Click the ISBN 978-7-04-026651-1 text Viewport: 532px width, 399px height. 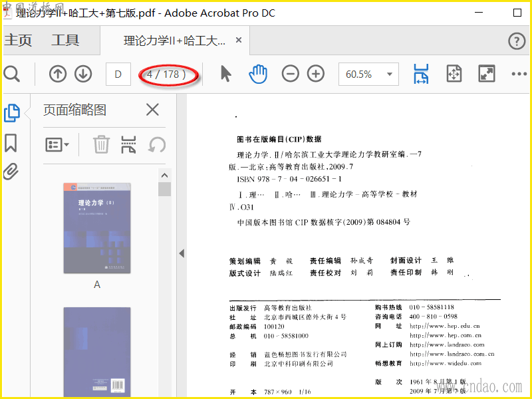click(x=289, y=179)
